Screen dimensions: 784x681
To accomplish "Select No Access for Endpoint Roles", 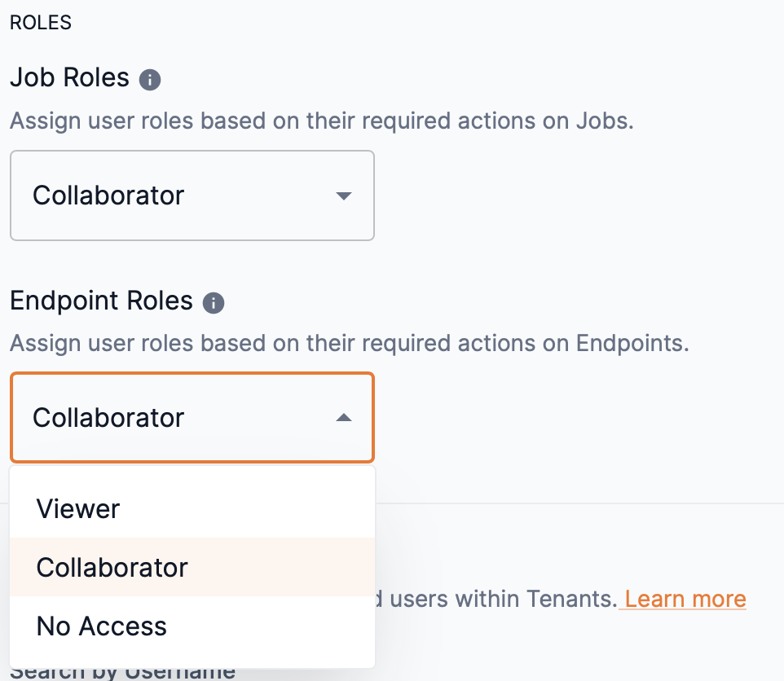I will tap(101, 626).
